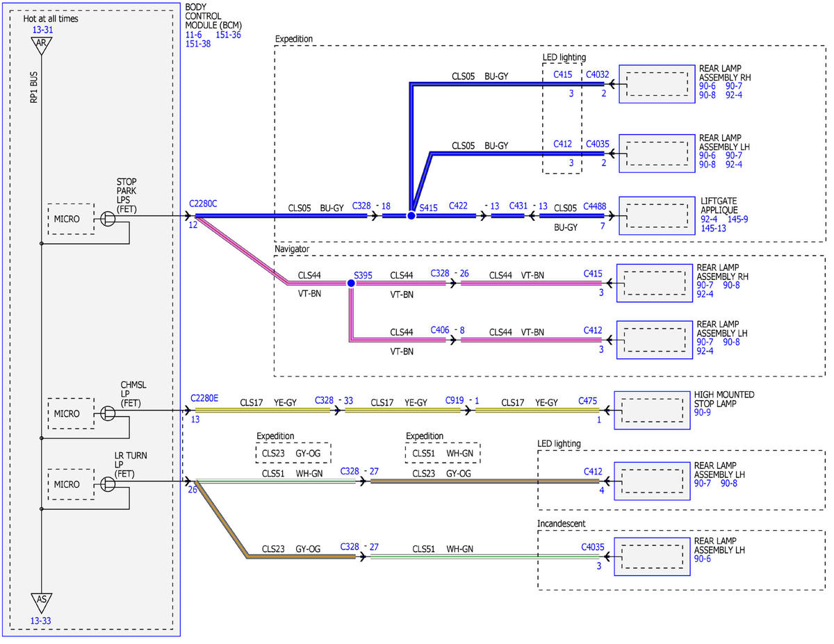Select the FET symbol beside STOP PARK LPS
The width and height of the screenshot is (834, 644).
[x=108, y=219]
